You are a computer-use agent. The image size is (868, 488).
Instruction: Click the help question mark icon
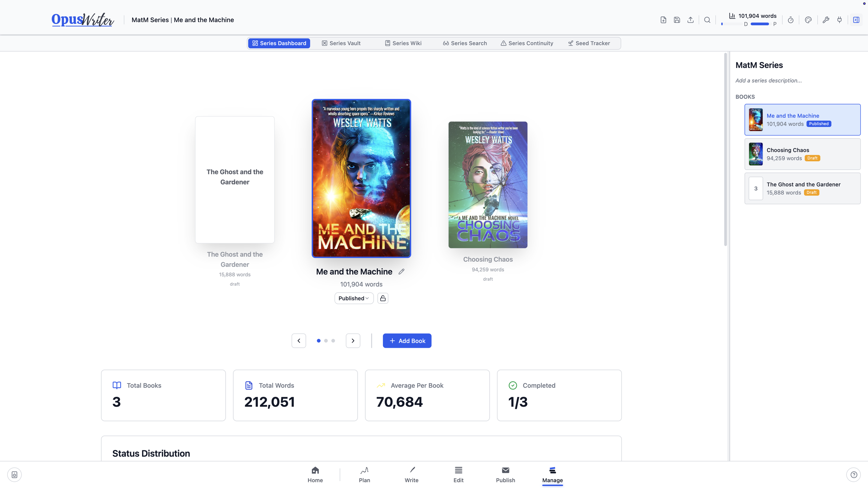[x=854, y=474]
